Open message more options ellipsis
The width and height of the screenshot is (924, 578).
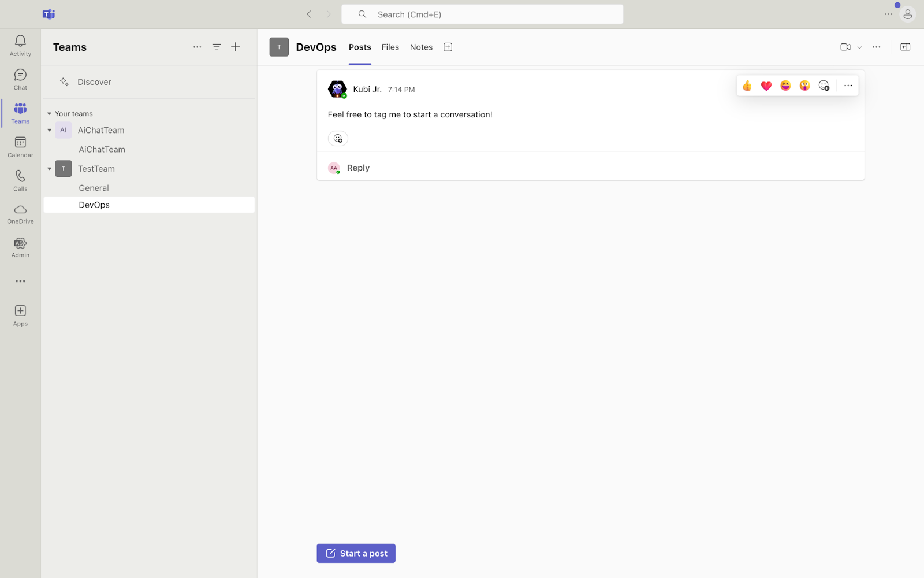848,86
